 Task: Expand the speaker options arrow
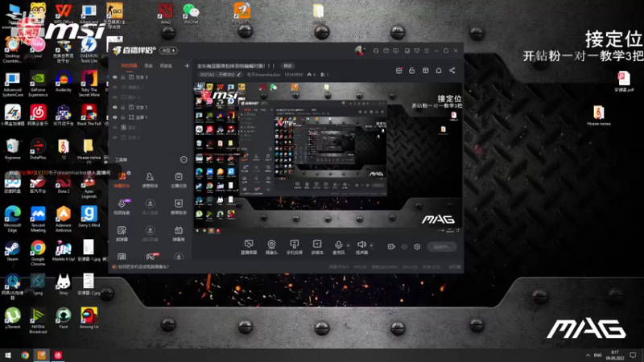(x=371, y=245)
